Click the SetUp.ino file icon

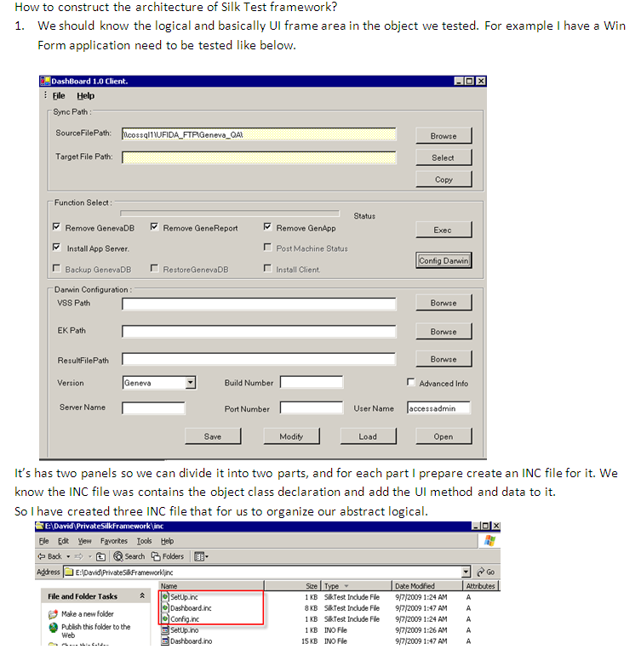[165, 630]
